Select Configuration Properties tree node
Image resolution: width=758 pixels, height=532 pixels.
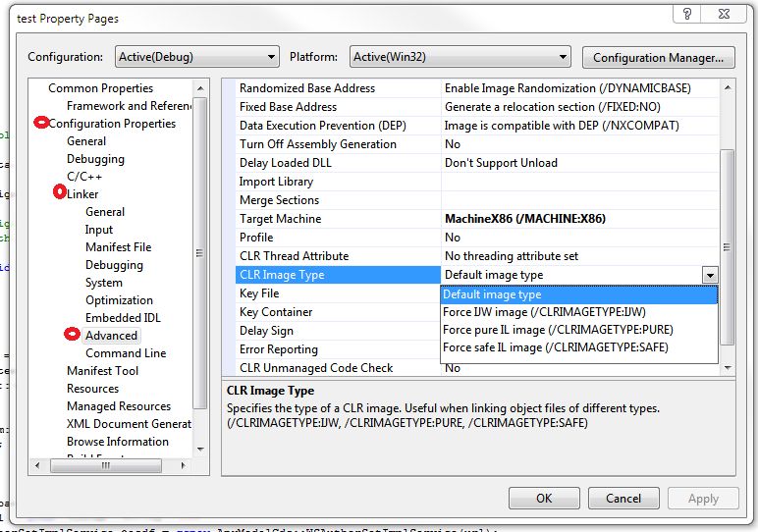point(112,124)
